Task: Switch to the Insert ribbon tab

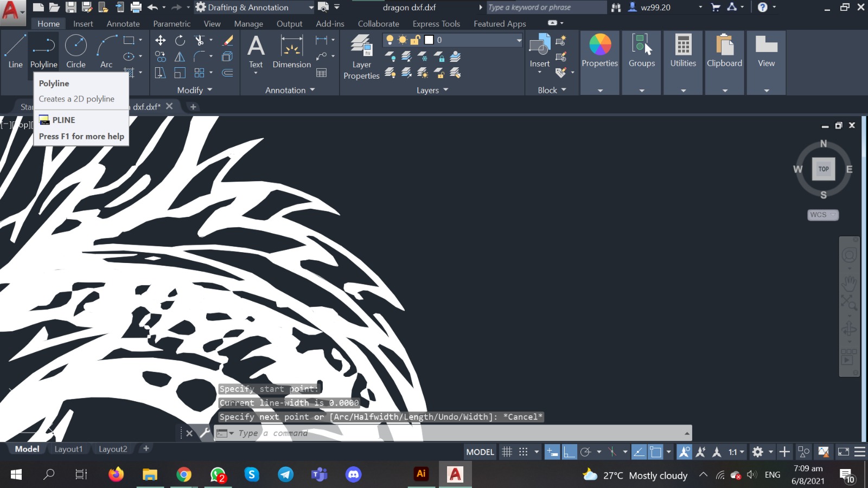Action: coord(83,24)
